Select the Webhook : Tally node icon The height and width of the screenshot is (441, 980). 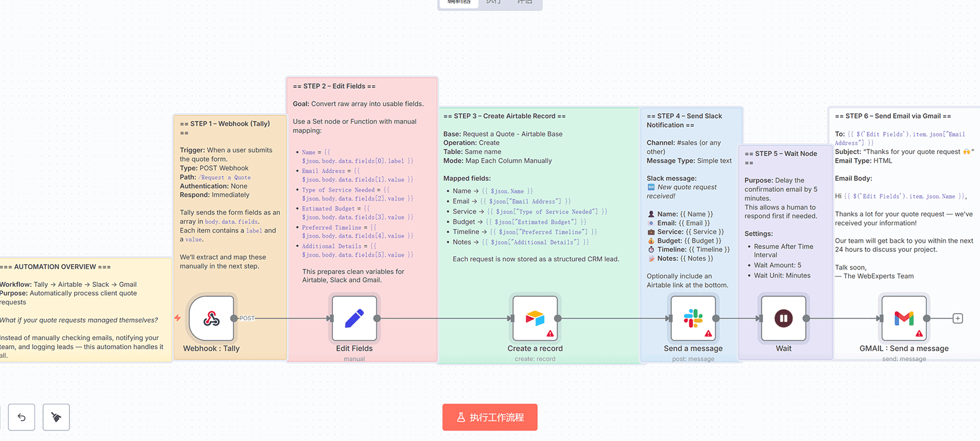[211, 318]
